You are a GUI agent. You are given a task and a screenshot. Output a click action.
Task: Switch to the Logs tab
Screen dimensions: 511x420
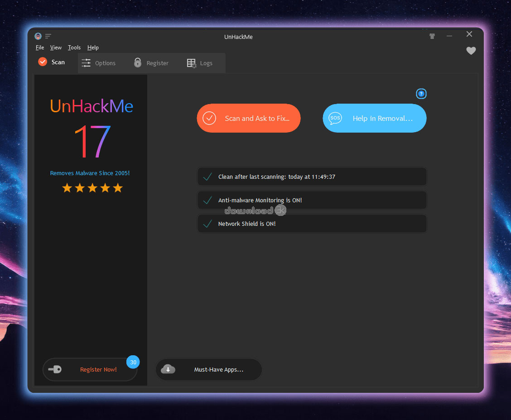(200, 63)
